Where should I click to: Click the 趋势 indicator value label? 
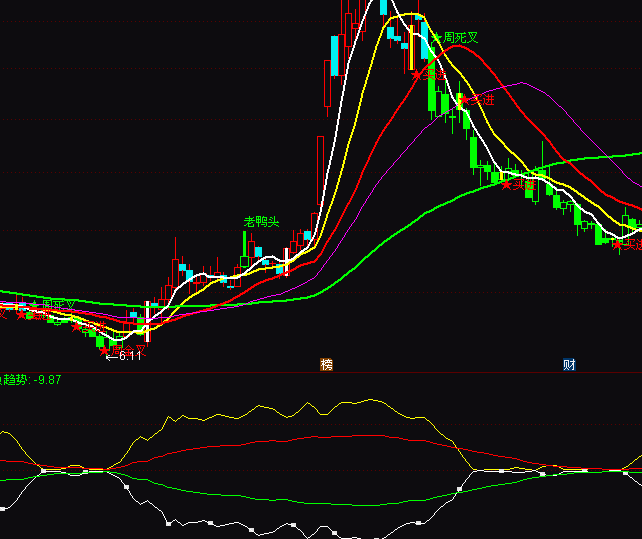pyautogui.click(x=30, y=380)
